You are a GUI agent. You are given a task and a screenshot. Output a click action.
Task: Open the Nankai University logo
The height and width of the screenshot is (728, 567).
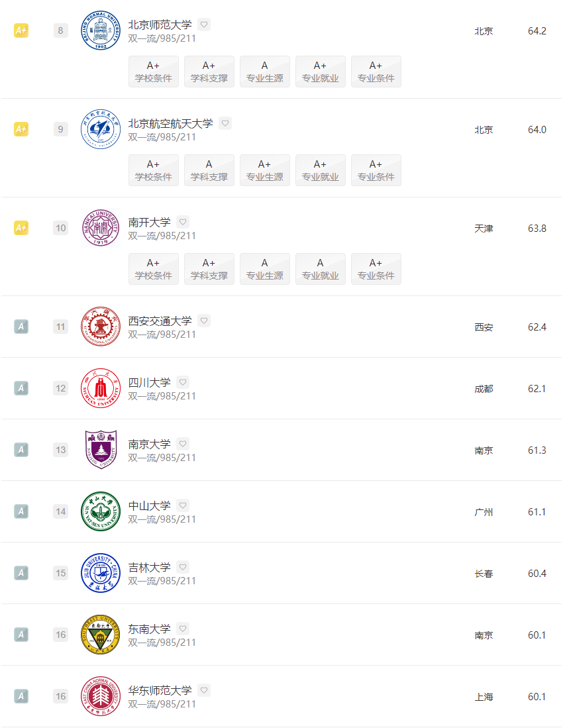pyautogui.click(x=101, y=228)
